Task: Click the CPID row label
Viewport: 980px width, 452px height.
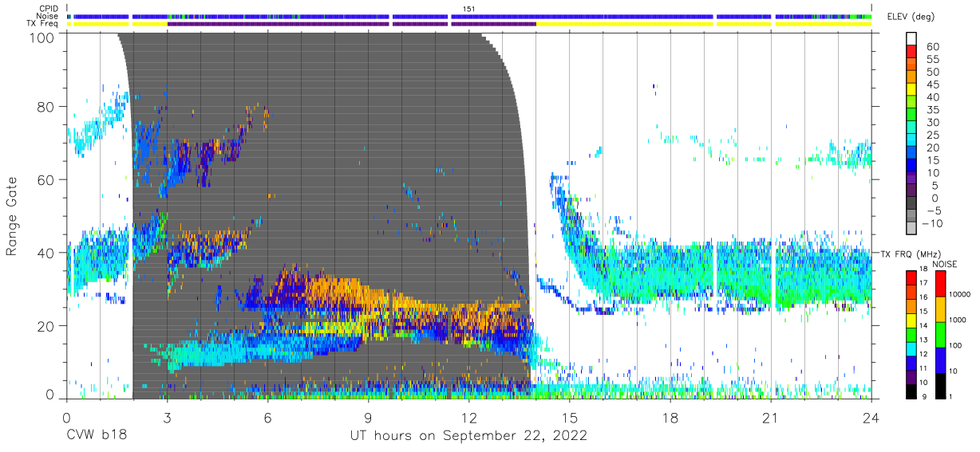Action: pyautogui.click(x=49, y=9)
